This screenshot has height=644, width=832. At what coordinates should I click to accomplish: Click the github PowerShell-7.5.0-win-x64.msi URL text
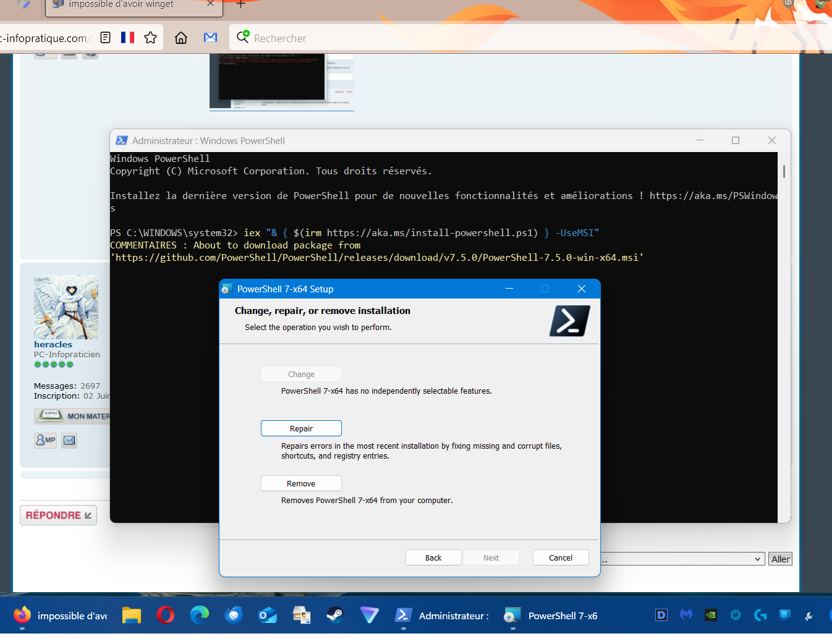point(377,258)
